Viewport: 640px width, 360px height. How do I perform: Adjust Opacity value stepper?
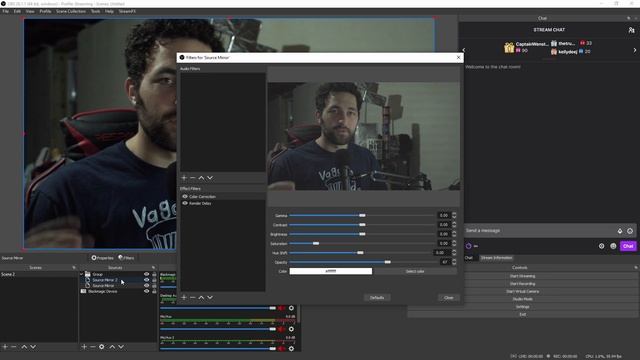[454, 262]
